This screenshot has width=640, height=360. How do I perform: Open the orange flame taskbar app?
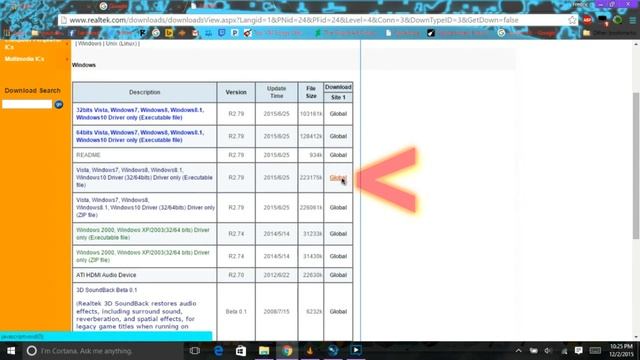tap(310, 351)
